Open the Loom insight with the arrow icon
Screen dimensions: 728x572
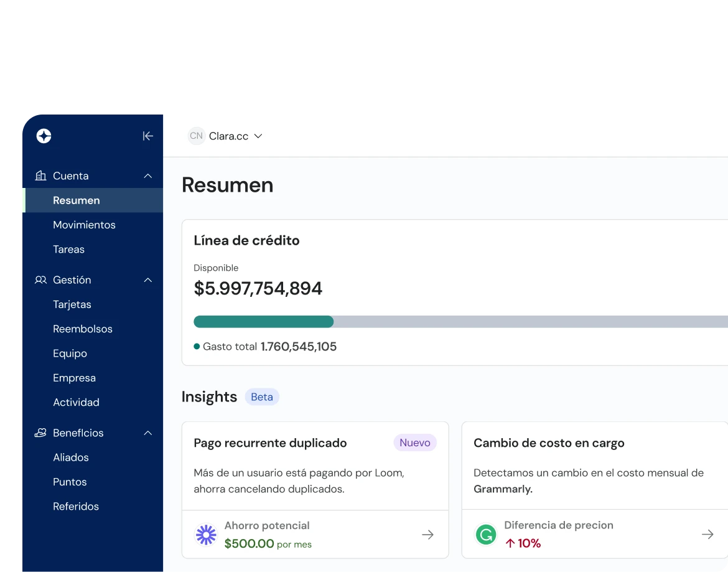click(427, 534)
